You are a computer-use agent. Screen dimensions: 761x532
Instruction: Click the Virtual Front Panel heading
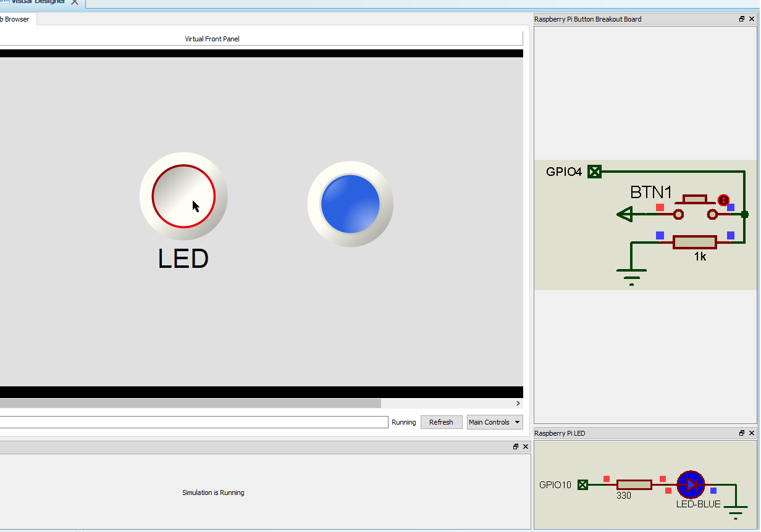[x=211, y=38]
